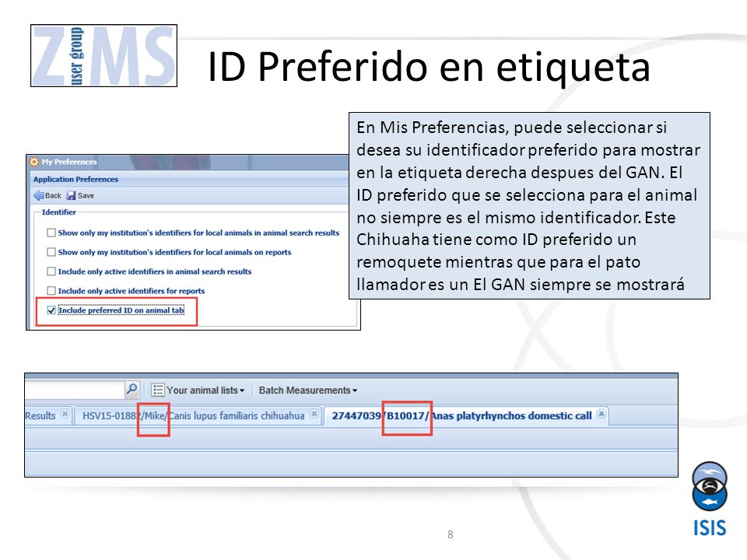
Task: Click the Back arrow icon in Preferences
Action: tap(39, 196)
